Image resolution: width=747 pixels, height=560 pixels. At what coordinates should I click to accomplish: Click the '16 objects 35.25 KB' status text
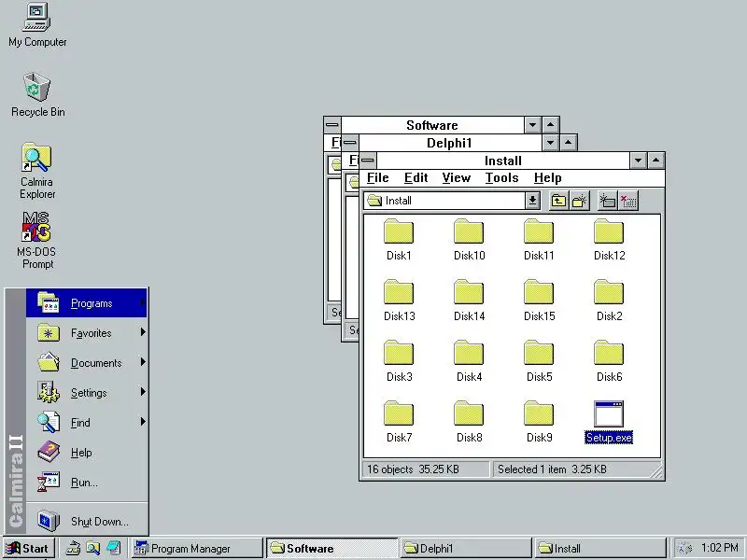[413, 469]
